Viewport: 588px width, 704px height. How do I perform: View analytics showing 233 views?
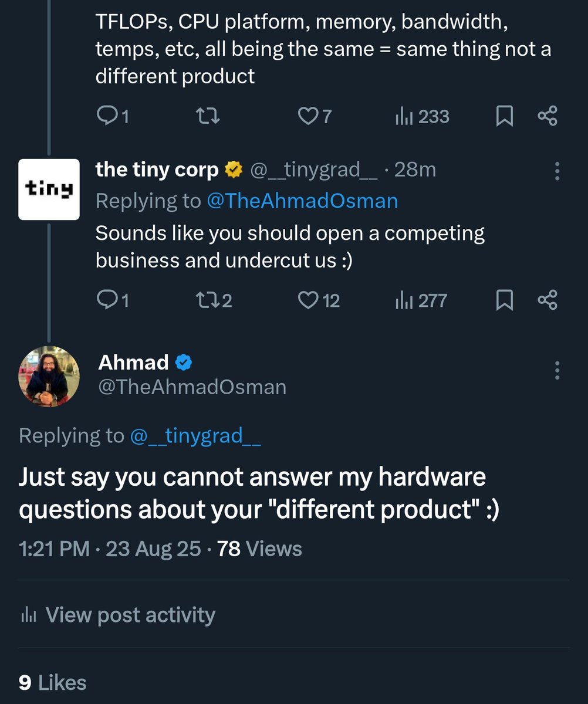click(422, 117)
